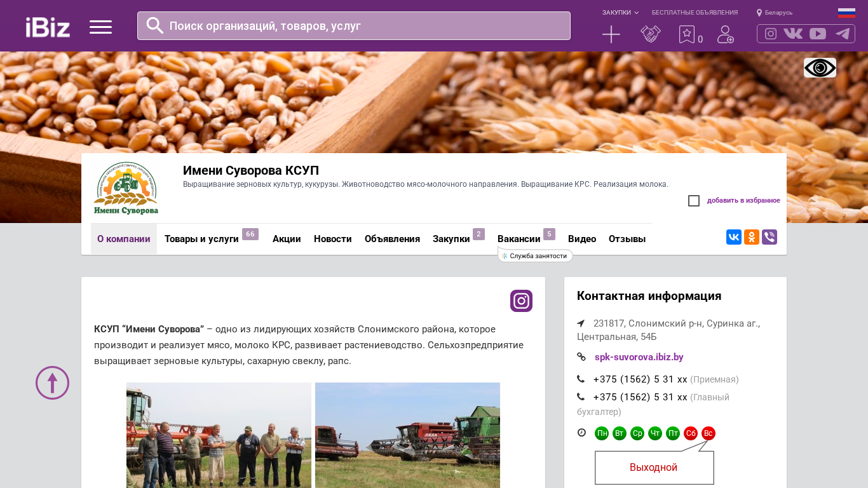Viewport: 868px width, 488px height.
Task: Open the О компании tab
Action: pos(124,239)
